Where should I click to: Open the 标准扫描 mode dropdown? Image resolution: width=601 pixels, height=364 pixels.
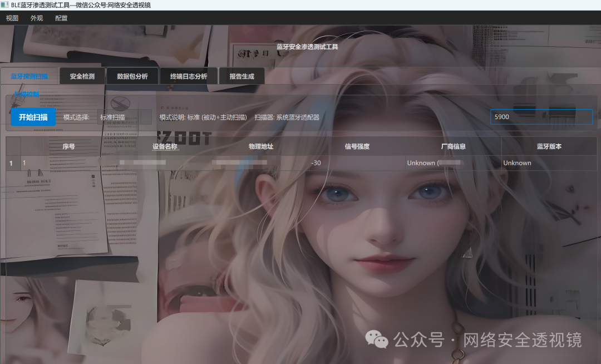point(125,117)
